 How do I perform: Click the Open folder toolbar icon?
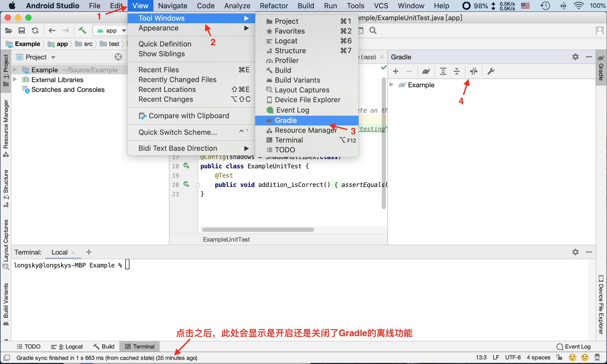9,30
